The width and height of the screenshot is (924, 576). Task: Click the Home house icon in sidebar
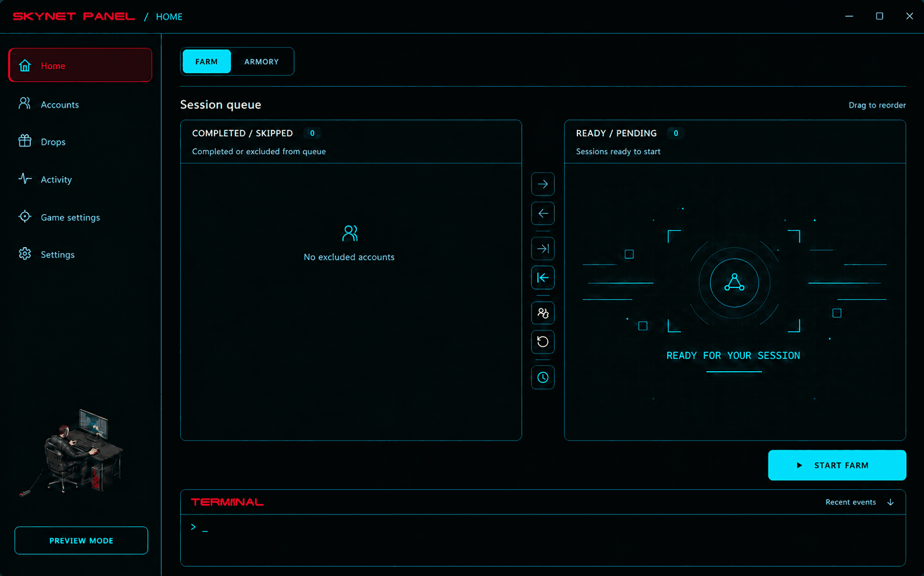click(x=25, y=65)
